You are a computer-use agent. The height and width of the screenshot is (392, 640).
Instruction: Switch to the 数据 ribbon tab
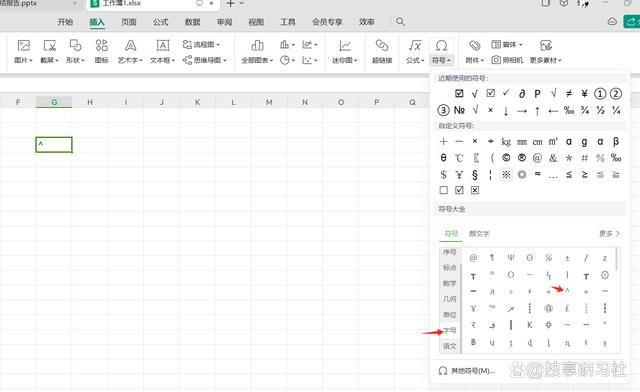click(x=192, y=22)
